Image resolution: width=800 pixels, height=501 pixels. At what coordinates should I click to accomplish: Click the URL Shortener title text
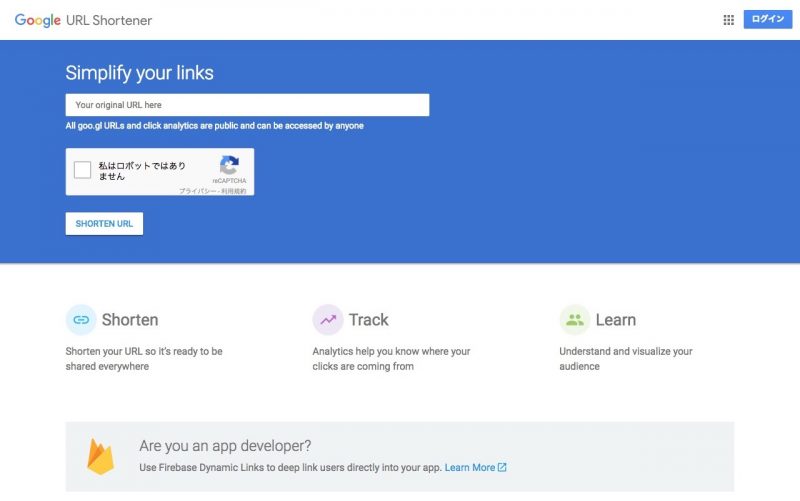click(109, 20)
